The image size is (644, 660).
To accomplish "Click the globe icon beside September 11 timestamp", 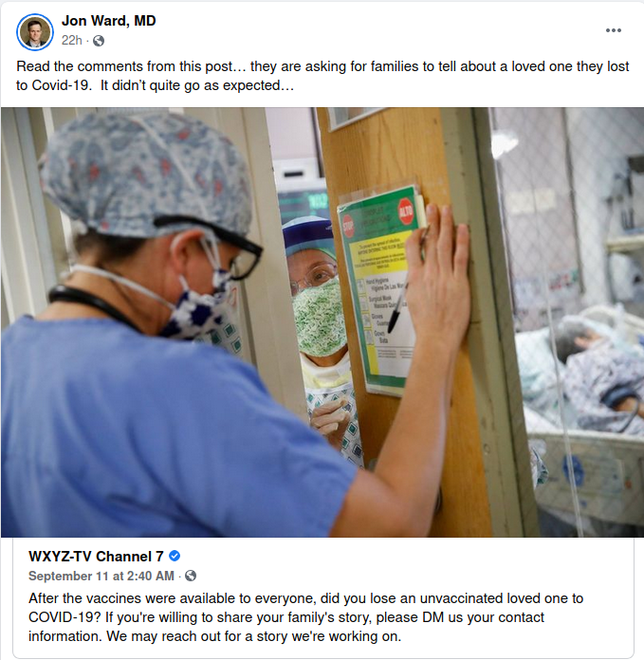I will pyautogui.click(x=191, y=576).
